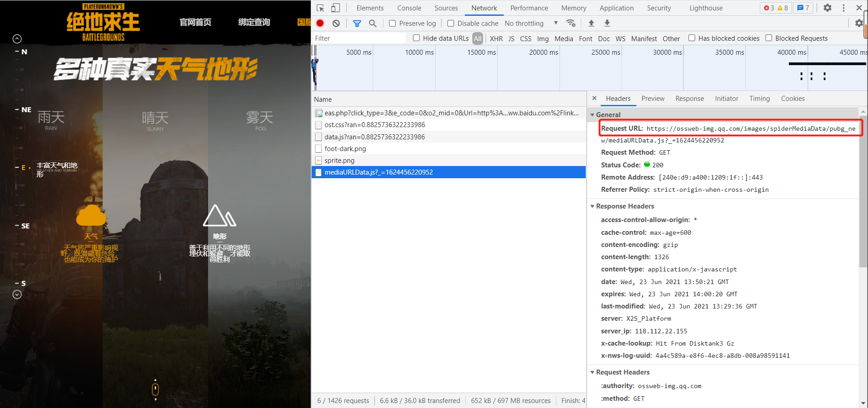The width and height of the screenshot is (868, 408).
Task: Select the ost.css request row
Action: click(x=449, y=125)
